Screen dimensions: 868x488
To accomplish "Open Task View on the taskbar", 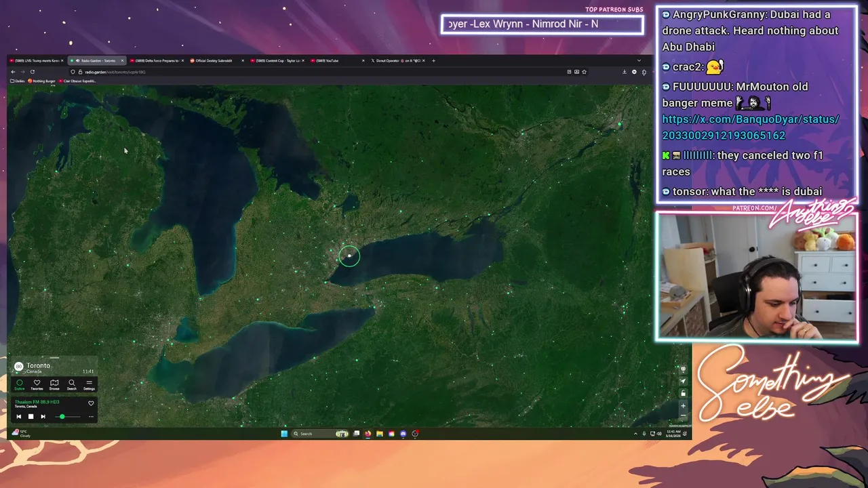I will [x=356, y=434].
